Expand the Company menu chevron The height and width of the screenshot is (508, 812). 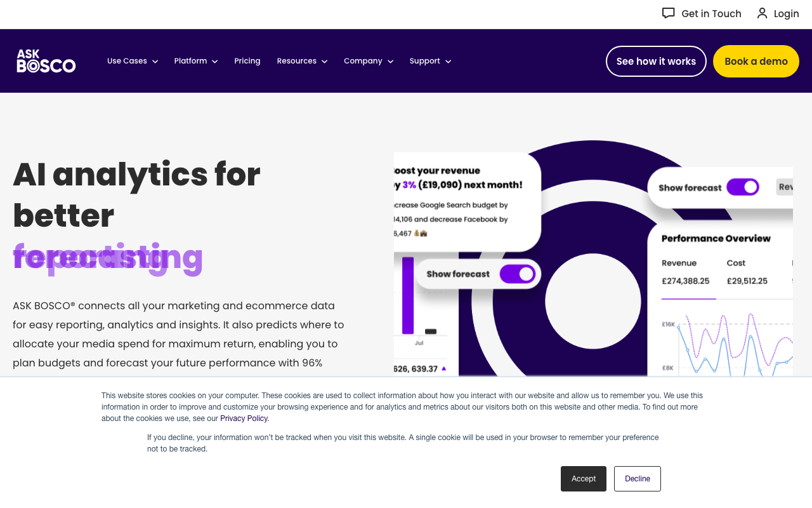tap(391, 62)
